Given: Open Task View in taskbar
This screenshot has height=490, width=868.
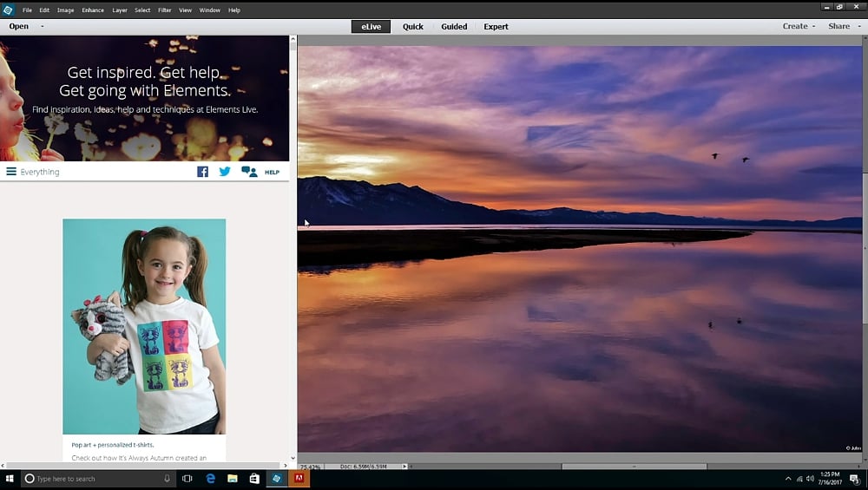Looking at the screenshot, I should (x=187, y=479).
